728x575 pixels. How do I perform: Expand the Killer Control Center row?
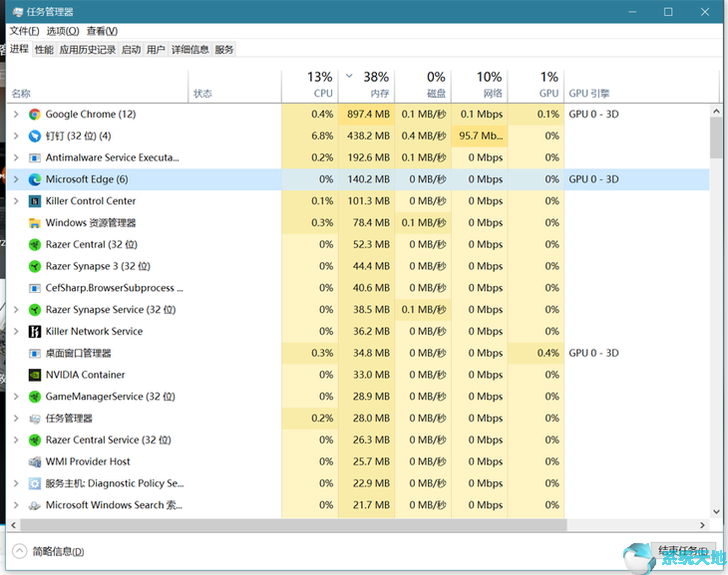(16, 201)
